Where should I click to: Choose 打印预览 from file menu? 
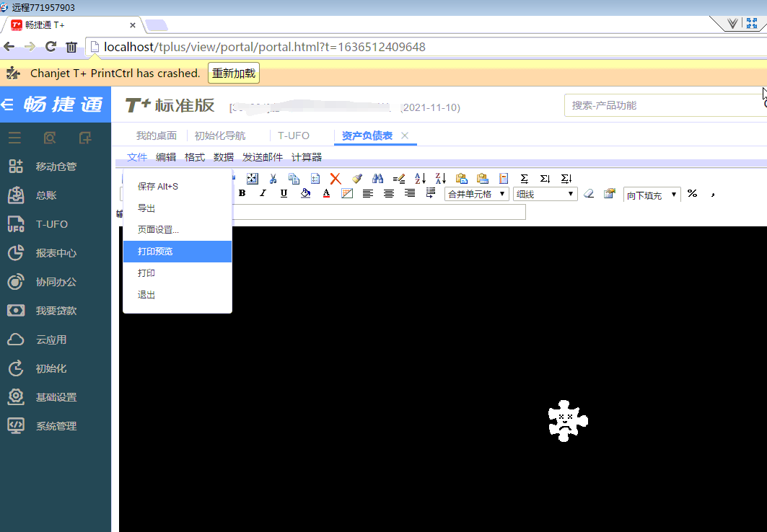(x=177, y=252)
